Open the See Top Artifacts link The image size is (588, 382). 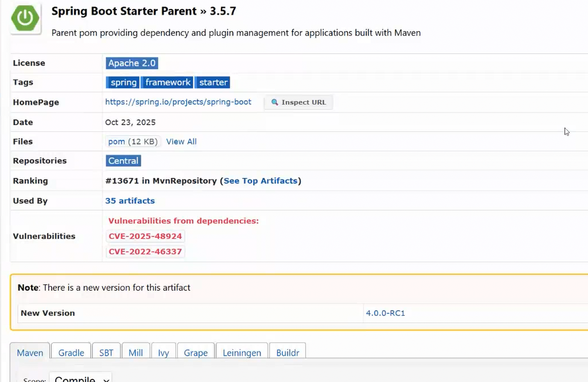260,181
